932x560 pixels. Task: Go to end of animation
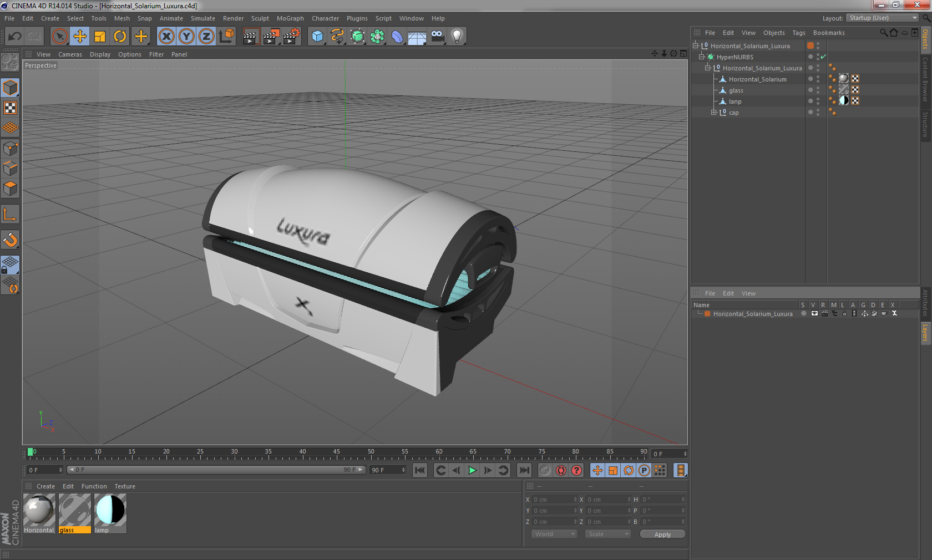[524, 470]
